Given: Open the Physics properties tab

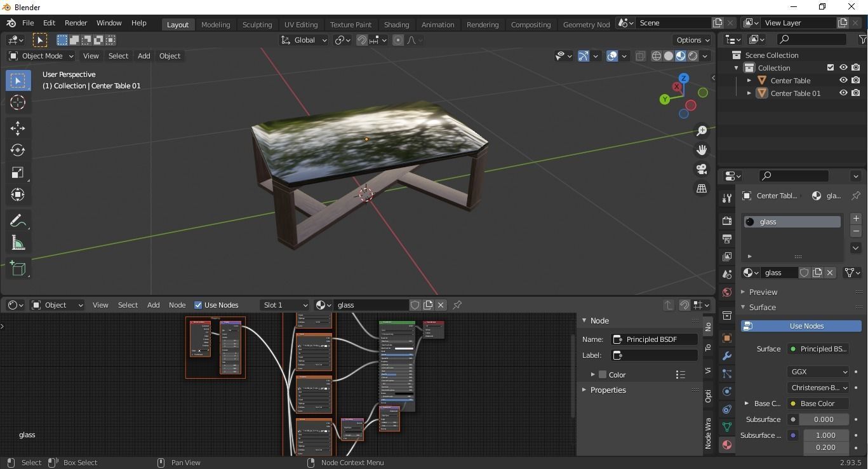Looking at the screenshot, I should [727, 391].
